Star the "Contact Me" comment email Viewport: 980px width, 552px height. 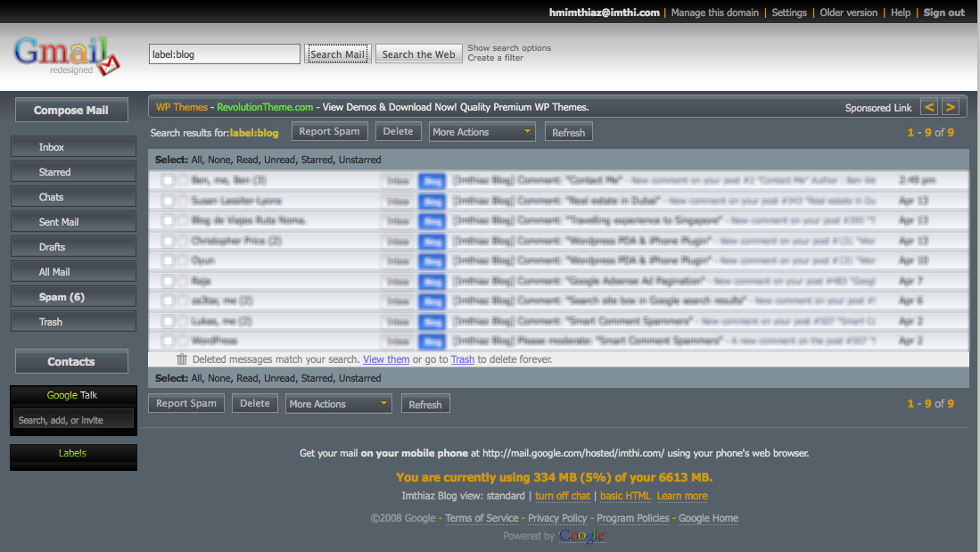point(182,181)
